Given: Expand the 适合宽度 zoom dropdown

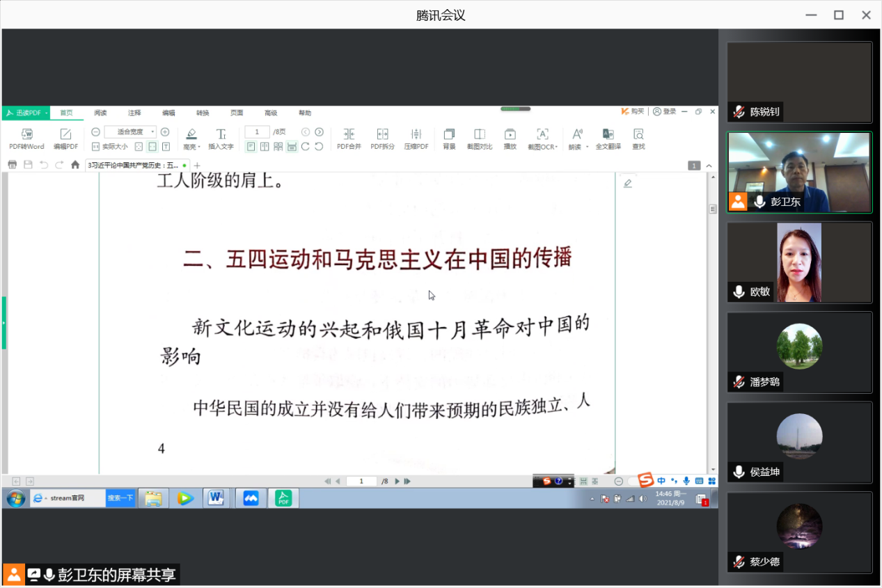Looking at the screenshot, I should tap(152, 132).
